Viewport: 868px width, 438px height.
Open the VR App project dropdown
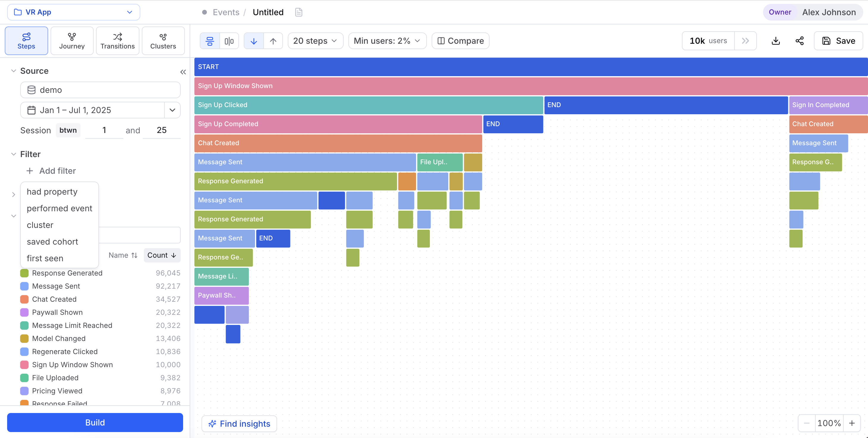73,12
